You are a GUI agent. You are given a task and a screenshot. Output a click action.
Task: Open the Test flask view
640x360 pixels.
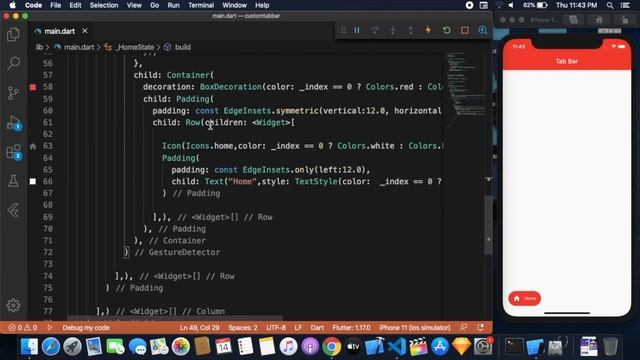point(13,181)
